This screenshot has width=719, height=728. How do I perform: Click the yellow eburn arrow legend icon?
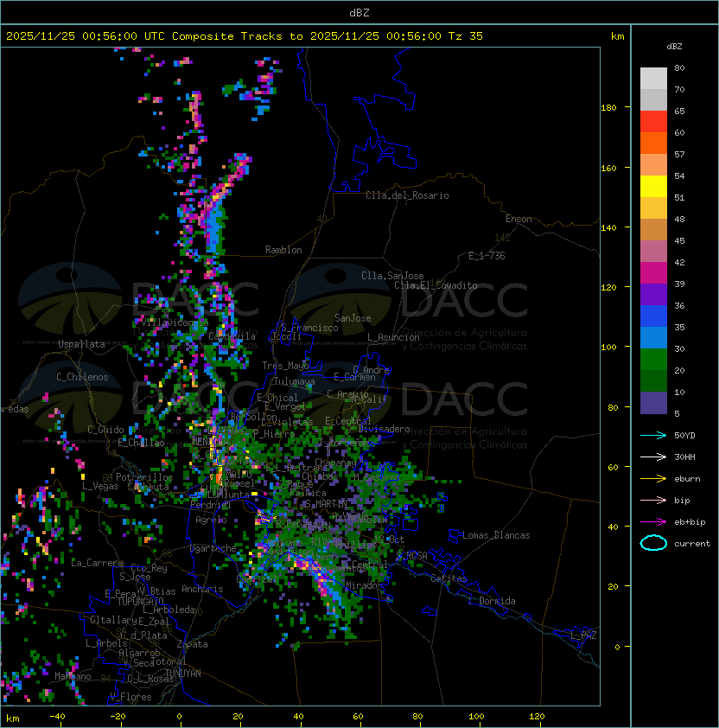pyautogui.click(x=653, y=479)
